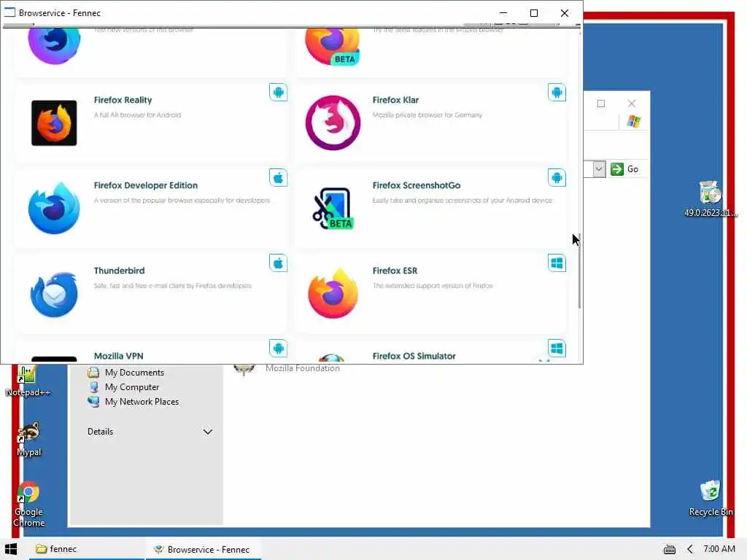Image resolution: width=747 pixels, height=560 pixels.
Task: Expand the Details section in the fennec Explorer window
Action: pos(208,432)
